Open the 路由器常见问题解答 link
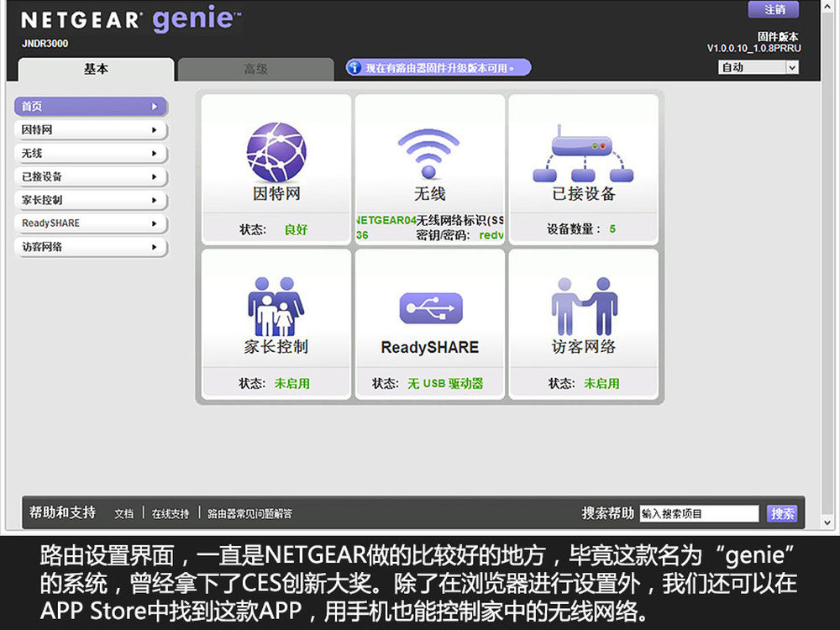The width and height of the screenshot is (840, 630). (x=249, y=514)
